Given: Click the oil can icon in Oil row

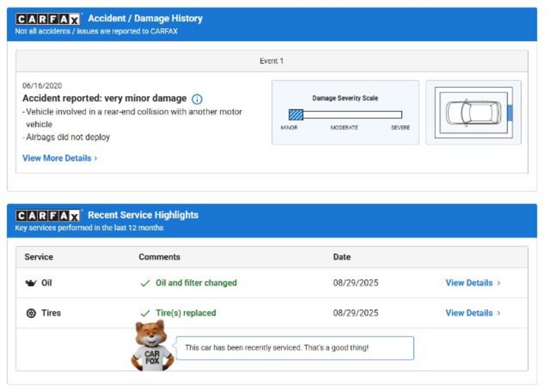Looking at the screenshot, I should click(31, 283).
